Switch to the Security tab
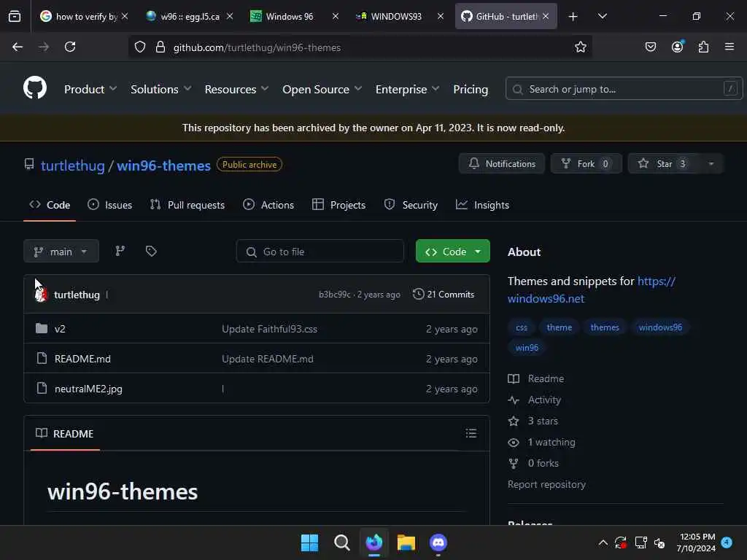This screenshot has height=560, width=747. point(411,205)
